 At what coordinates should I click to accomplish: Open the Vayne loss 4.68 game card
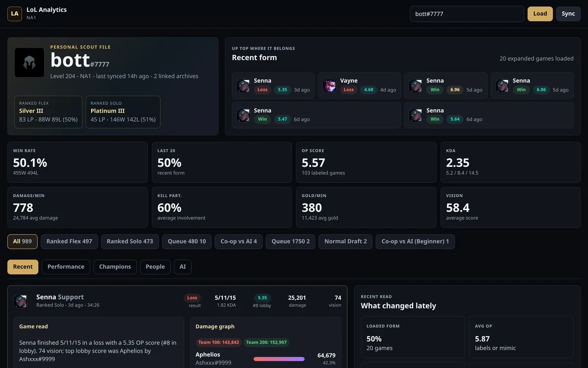pyautogui.click(x=360, y=86)
